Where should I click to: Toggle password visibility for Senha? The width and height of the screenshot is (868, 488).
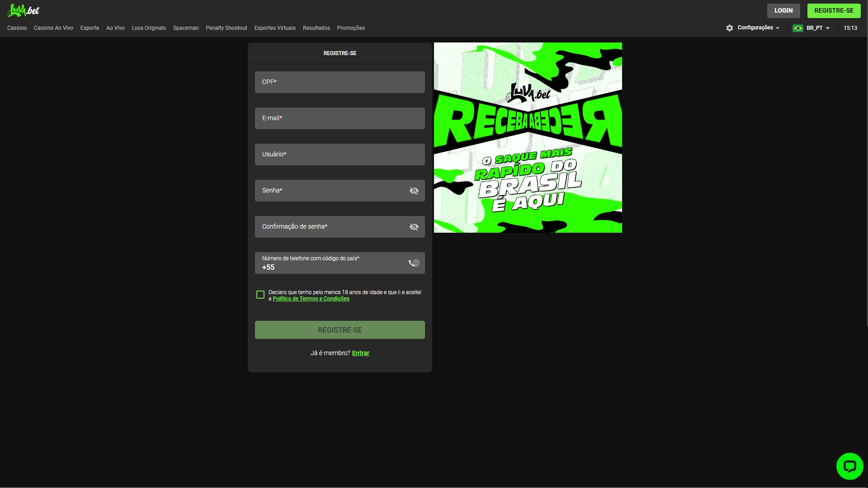click(x=414, y=190)
